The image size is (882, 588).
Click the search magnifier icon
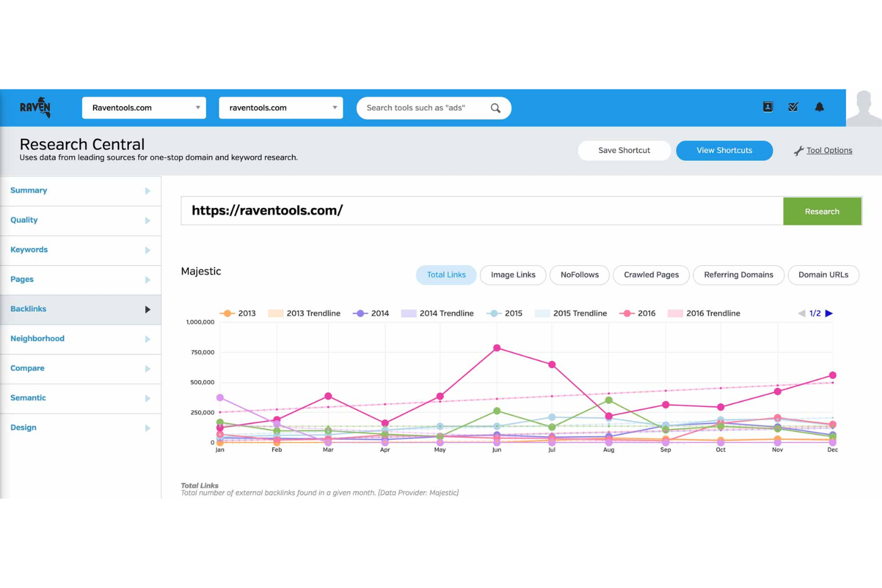(495, 108)
